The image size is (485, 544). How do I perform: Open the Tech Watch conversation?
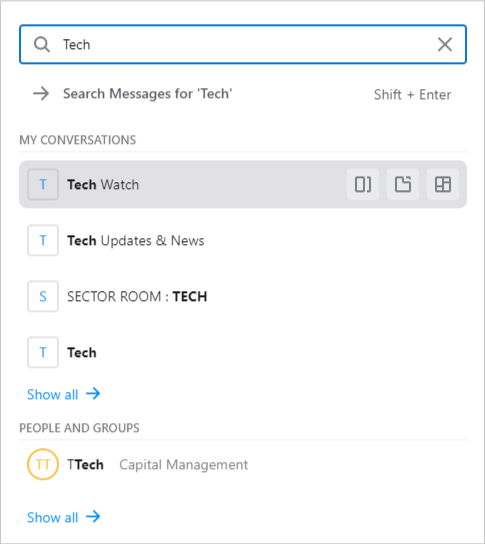click(243, 184)
